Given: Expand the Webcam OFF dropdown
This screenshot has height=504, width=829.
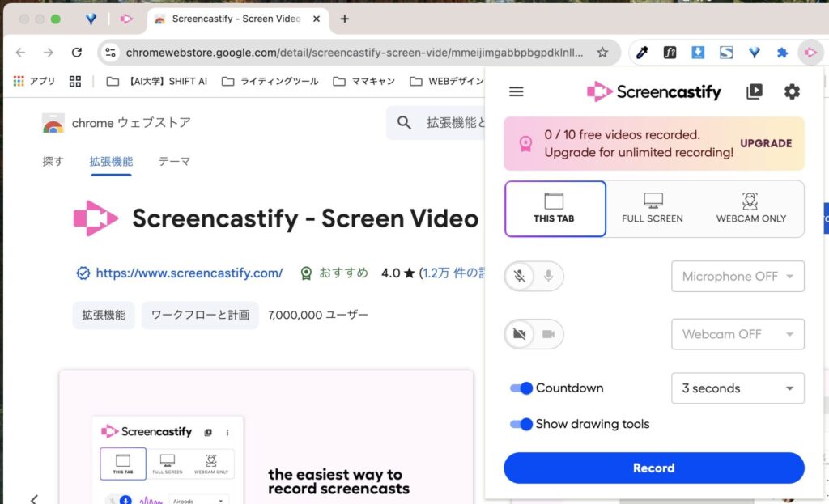Looking at the screenshot, I should [x=738, y=334].
